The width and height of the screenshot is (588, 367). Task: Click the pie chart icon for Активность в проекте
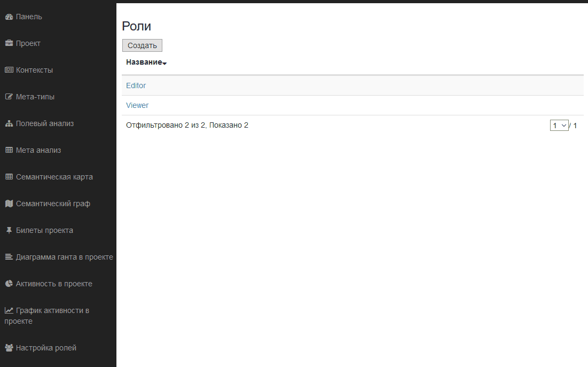tap(9, 284)
